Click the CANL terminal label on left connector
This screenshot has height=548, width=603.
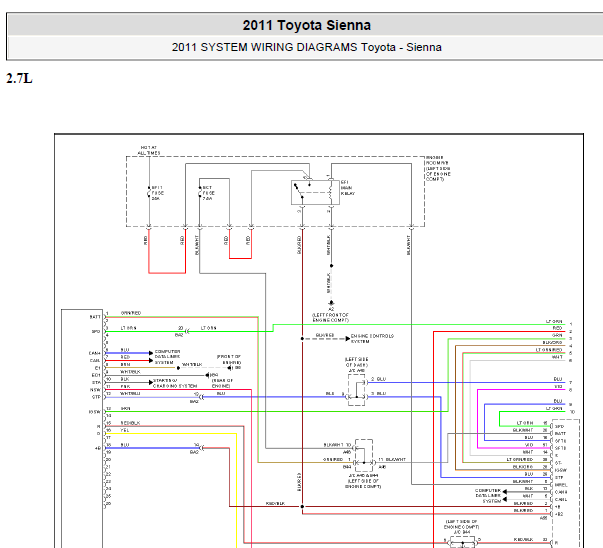click(x=95, y=360)
